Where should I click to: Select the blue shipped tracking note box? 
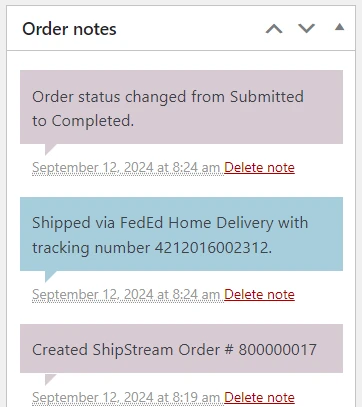pos(181,234)
